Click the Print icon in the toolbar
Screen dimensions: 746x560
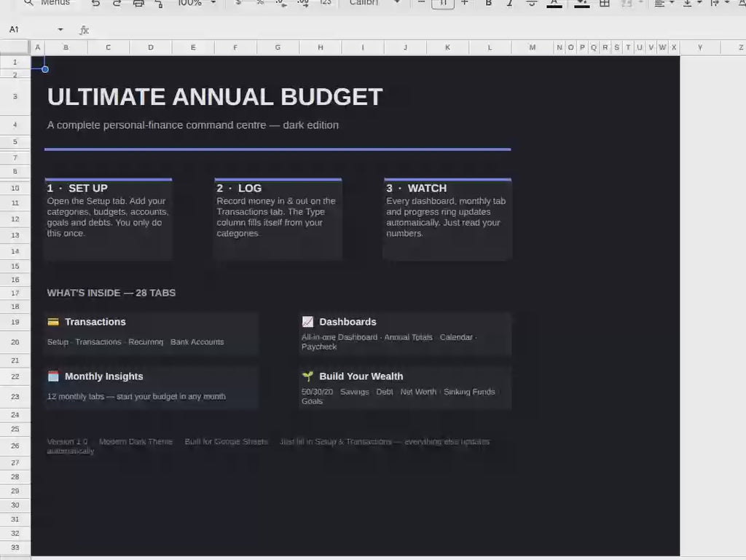pos(138,4)
